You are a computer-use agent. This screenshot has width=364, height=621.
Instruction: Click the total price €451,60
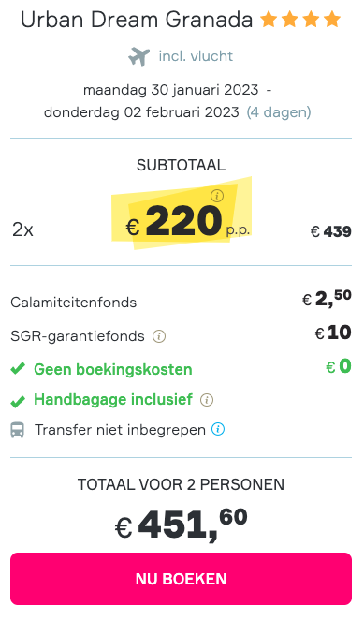(182, 525)
